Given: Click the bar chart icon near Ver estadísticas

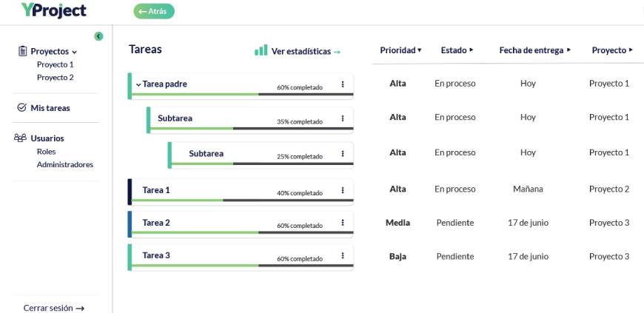Looking at the screenshot, I should coord(261,50).
